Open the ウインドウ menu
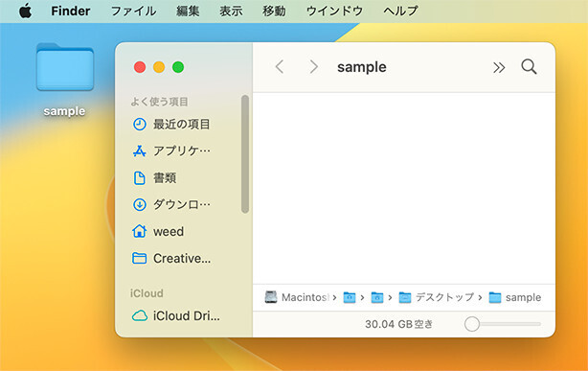The image size is (588, 371). click(334, 11)
